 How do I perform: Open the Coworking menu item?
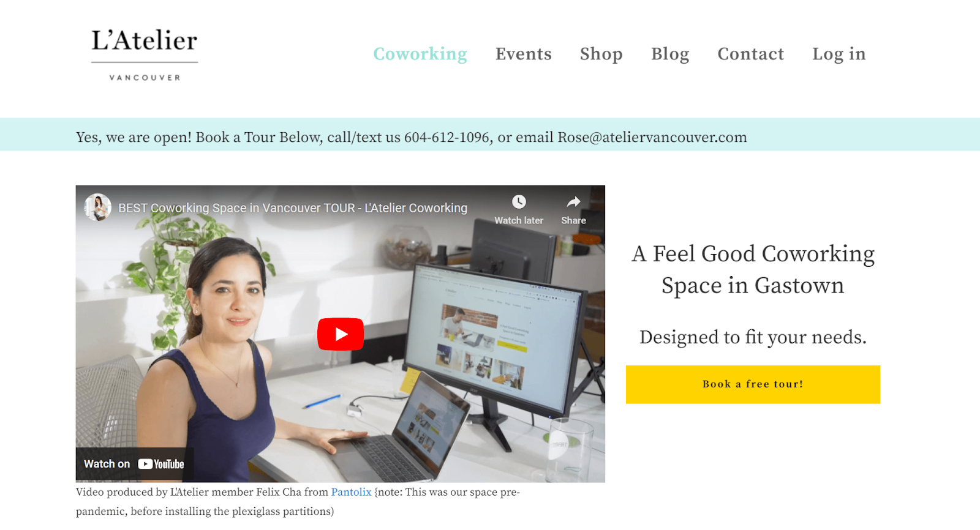point(420,54)
